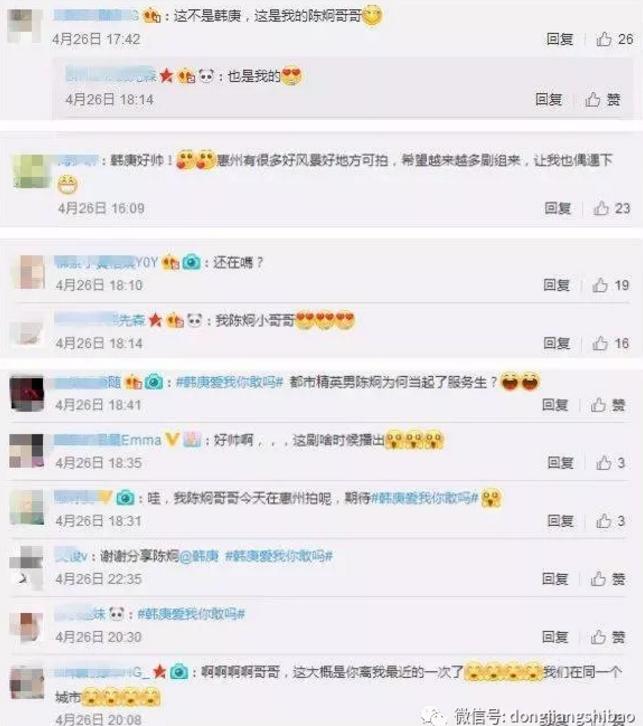Click 回复 on the 16:09 comment
The image size is (643, 726).
tap(557, 208)
